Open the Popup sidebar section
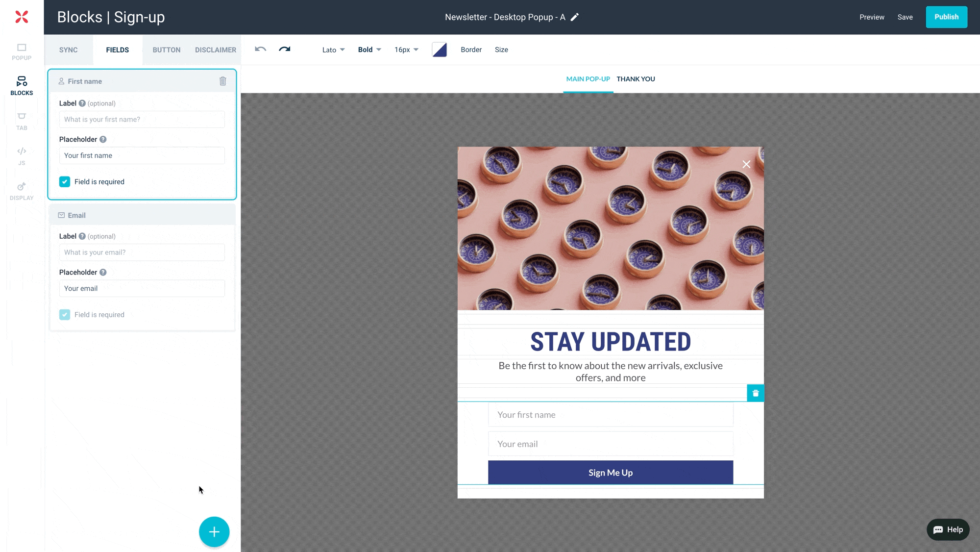980x552 pixels. coord(22,52)
